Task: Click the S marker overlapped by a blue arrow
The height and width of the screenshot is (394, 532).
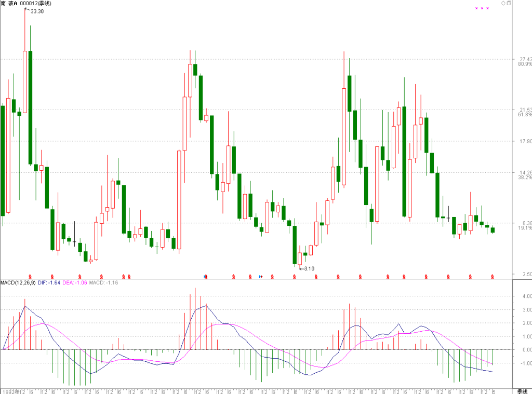Action: pyautogui.click(x=206, y=277)
